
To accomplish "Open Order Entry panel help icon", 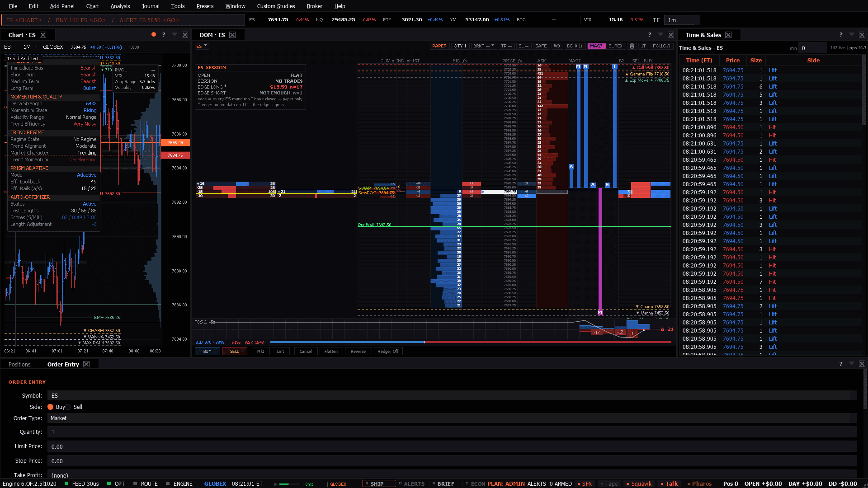I will click(x=841, y=364).
